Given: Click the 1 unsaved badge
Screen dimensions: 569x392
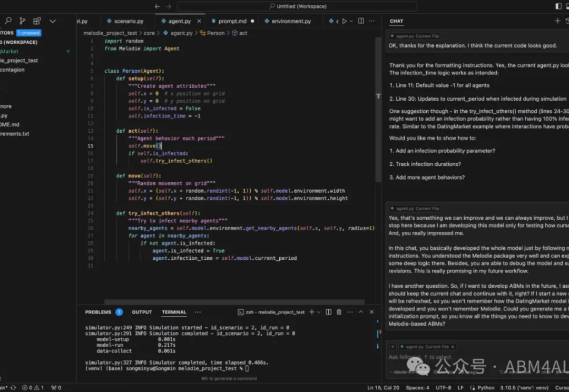Looking at the screenshot, I should (28, 33).
